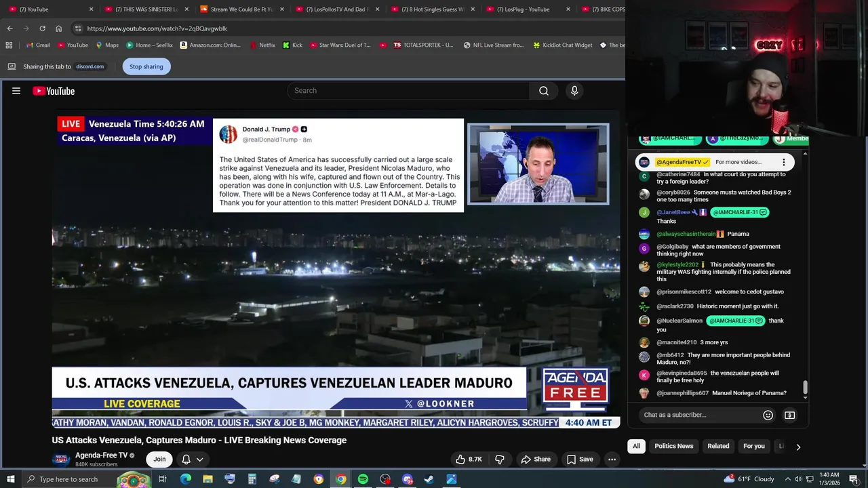
Task: Click the Windows taskbar search box
Action: coord(88,479)
